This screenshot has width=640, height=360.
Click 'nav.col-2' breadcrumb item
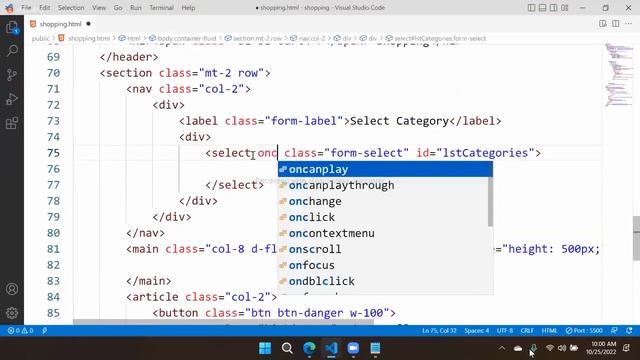coord(312,38)
